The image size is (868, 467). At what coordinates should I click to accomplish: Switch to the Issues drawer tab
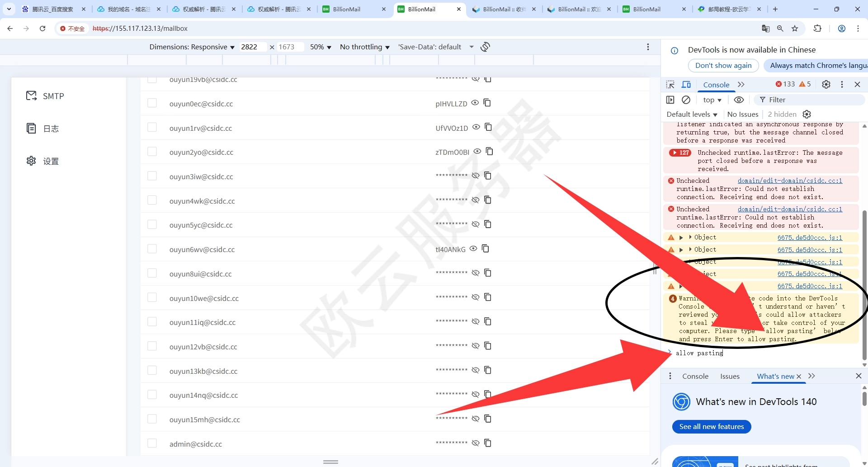tap(730, 376)
